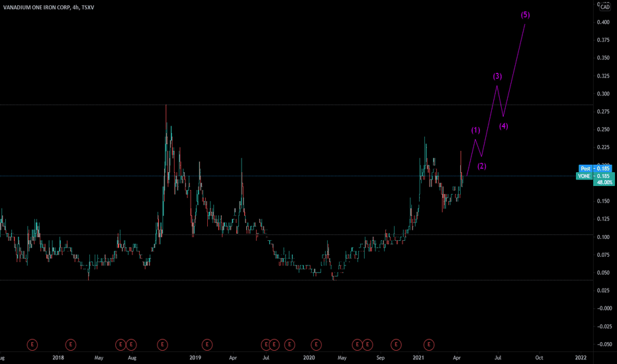Click the 2019 time axis label
The image size is (617, 364).
195,357
